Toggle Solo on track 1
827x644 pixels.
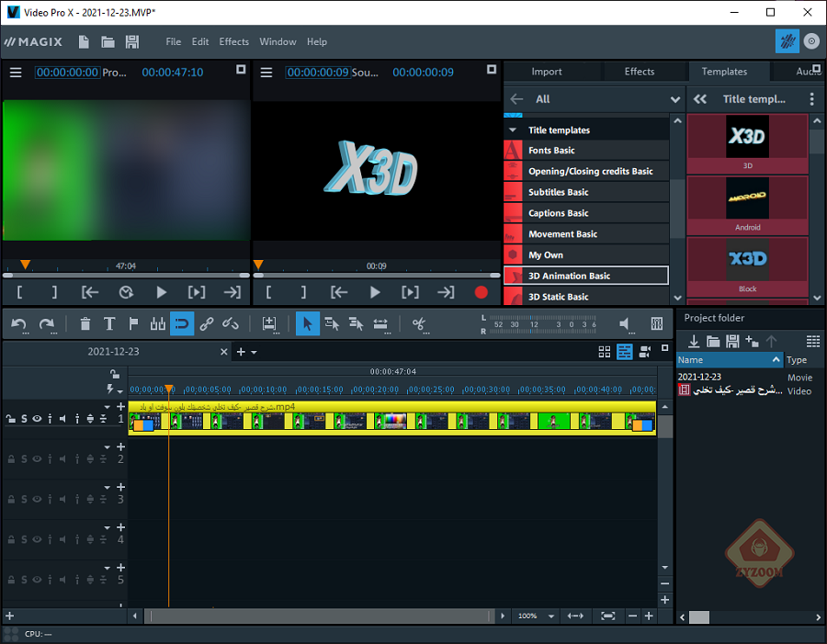click(24, 419)
